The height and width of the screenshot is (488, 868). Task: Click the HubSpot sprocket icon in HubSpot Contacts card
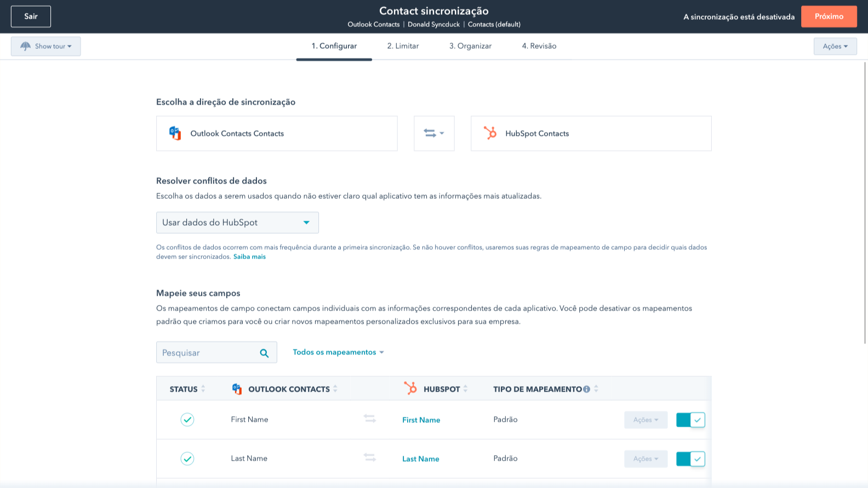point(490,133)
